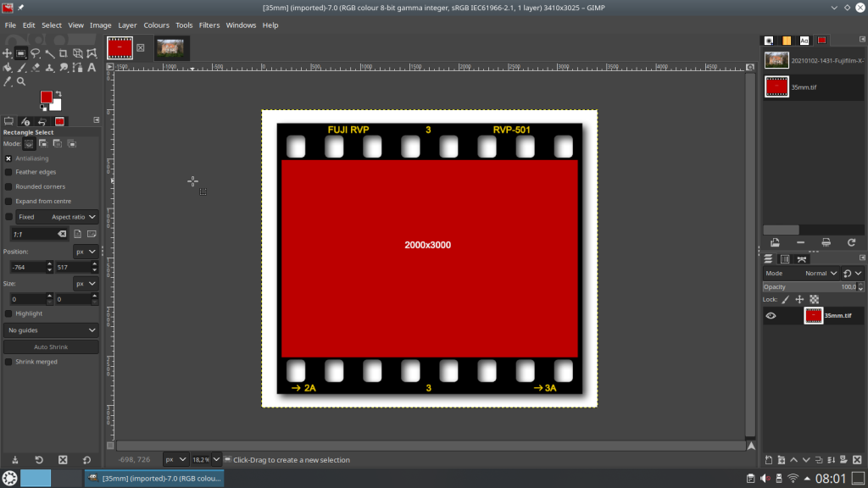Enable the Highlight checkbox
868x488 pixels.
8,313
